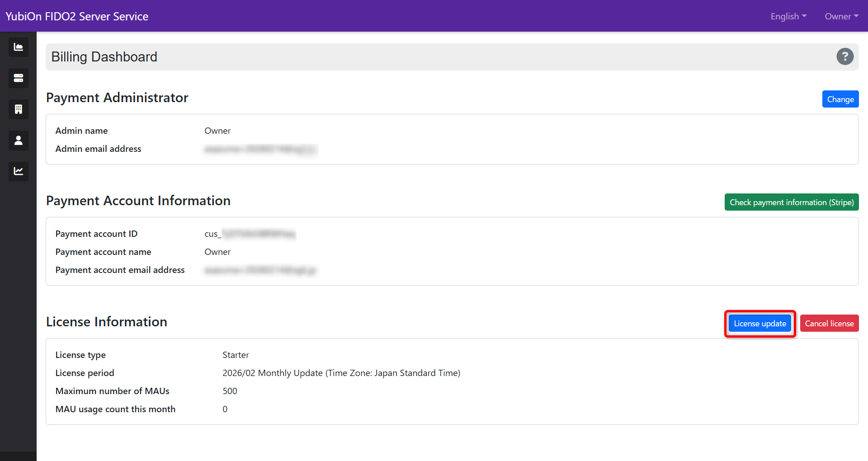The height and width of the screenshot is (461, 868).
Task: Click the blurred admin email address value
Action: (260, 149)
